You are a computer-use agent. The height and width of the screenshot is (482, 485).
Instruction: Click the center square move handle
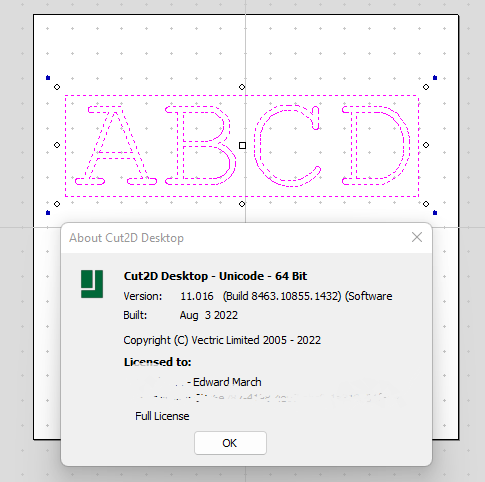(242, 146)
